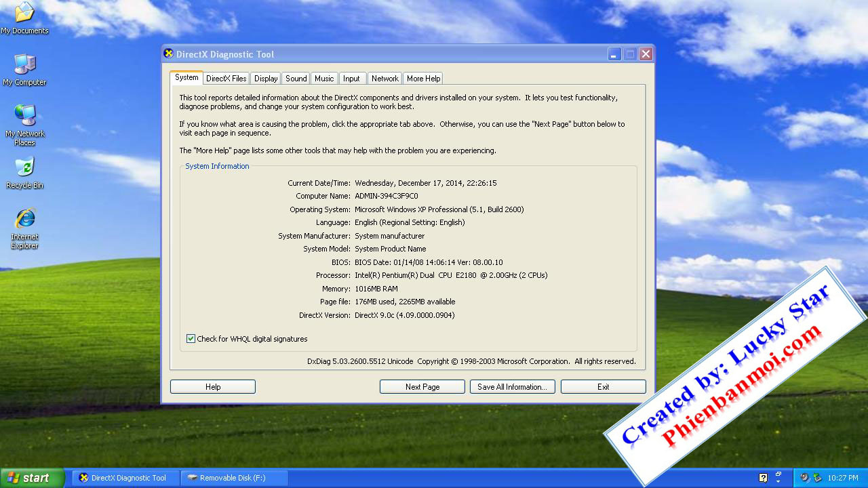View the Network tab
Image resolution: width=868 pixels, height=488 pixels.
click(x=385, y=79)
